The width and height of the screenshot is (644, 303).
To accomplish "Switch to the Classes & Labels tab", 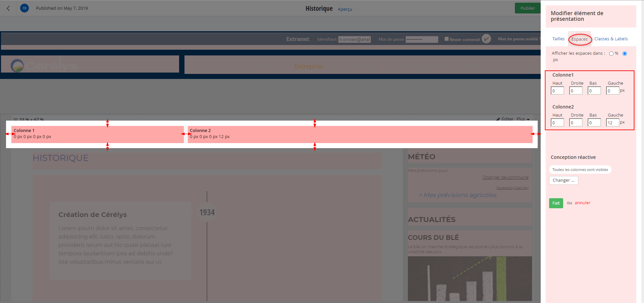I will click(x=611, y=39).
